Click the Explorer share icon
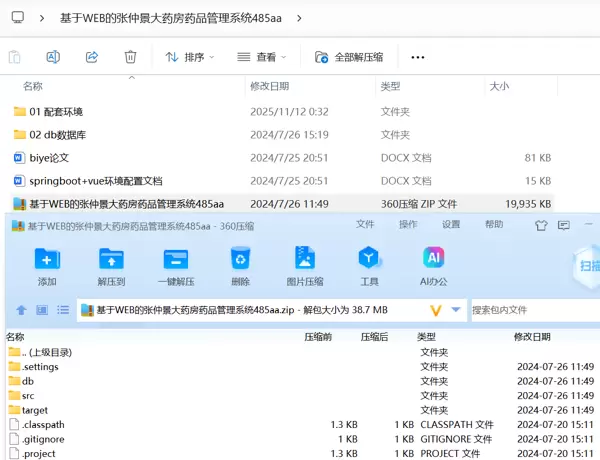This screenshot has width=600, height=460. (x=92, y=57)
